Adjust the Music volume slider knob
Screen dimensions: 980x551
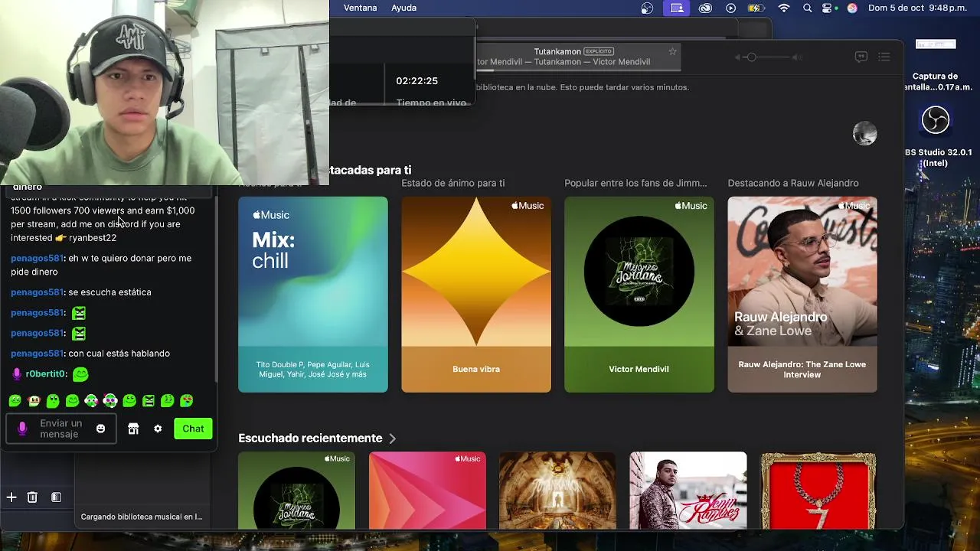(751, 57)
